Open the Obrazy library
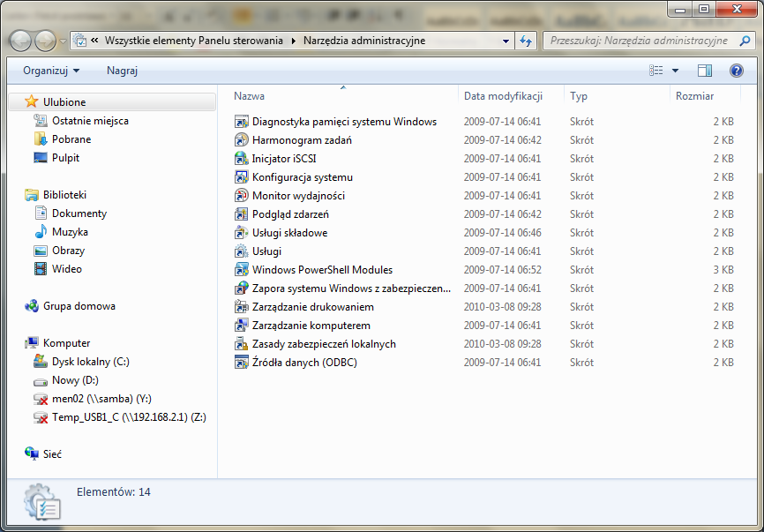Image resolution: width=764 pixels, height=532 pixels. coord(68,250)
